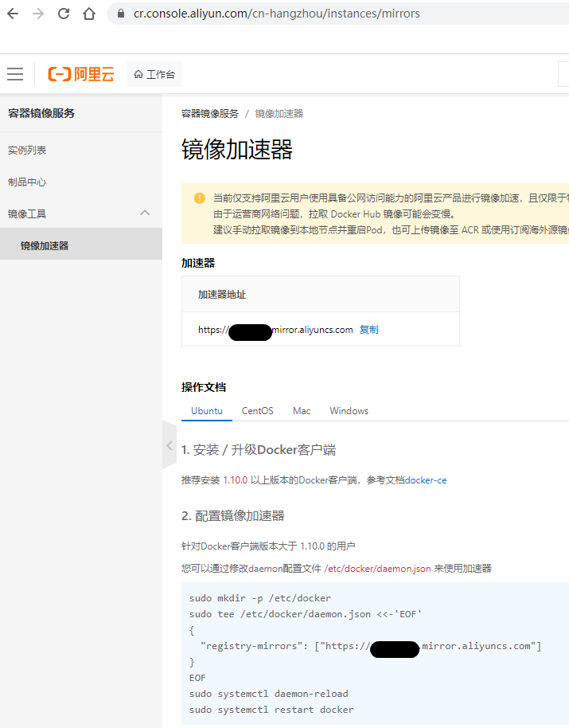Click the browser forward arrow

click(37, 14)
